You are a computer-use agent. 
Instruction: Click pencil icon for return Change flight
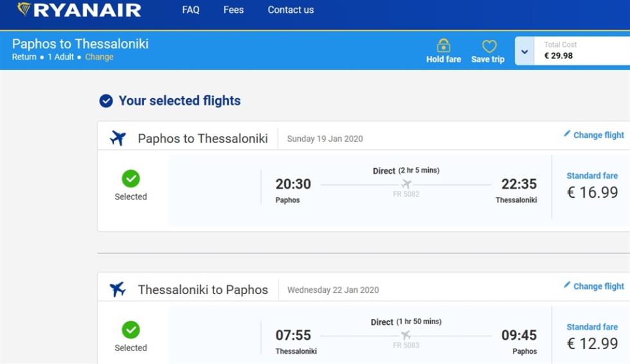(x=567, y=284)
